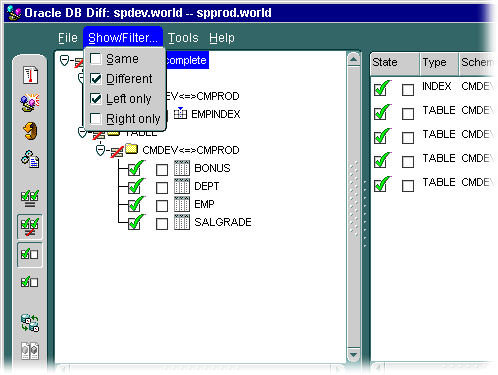Select the DEPT table row label

(x=207, y=186)
